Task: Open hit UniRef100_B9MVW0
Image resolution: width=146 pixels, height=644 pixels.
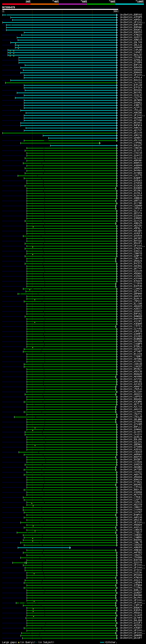Action: (131, 27)
